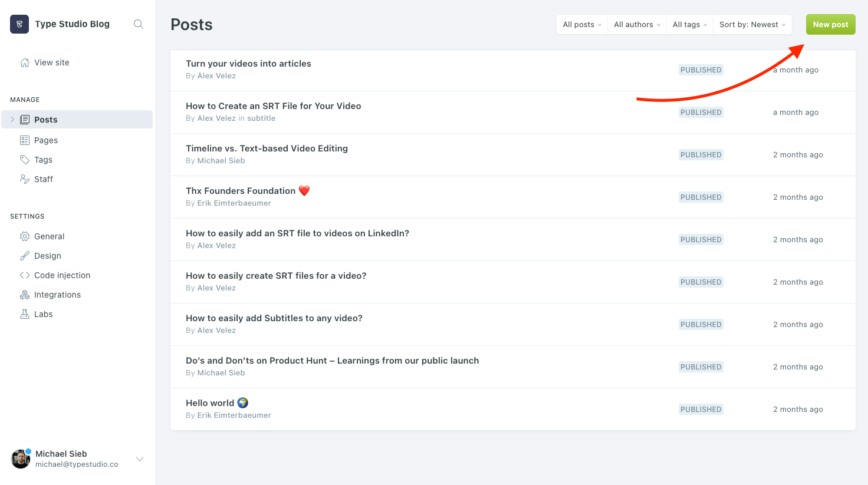Click 'By Michael Sieb' under Timeline vs. Text-based post
The image size is (868, 485).
tap(215, 161)
